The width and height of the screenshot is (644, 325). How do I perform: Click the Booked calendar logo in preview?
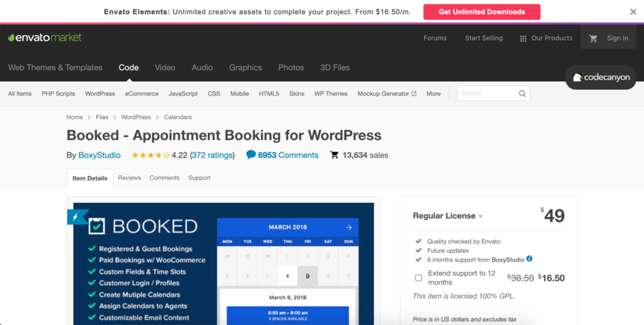click(x=96, y=227)
